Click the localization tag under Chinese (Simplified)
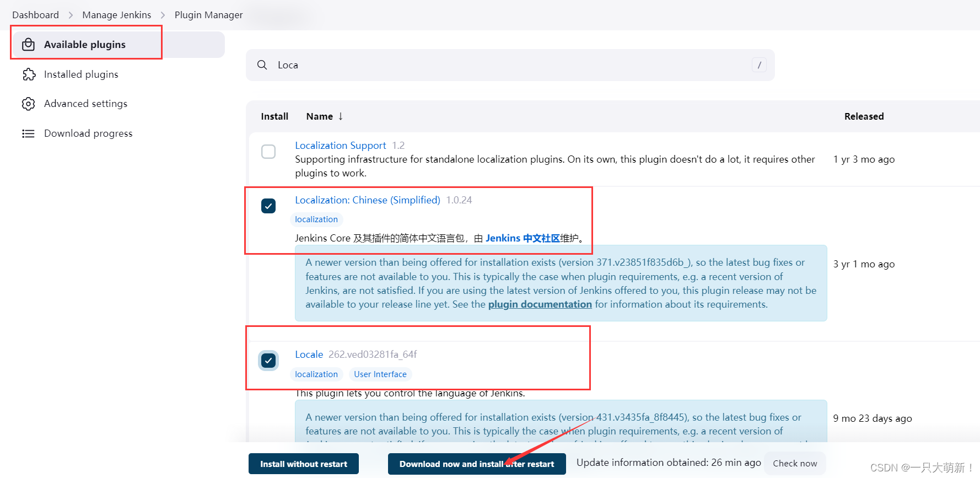The image size is (980, 478). [x=316, y=219]
